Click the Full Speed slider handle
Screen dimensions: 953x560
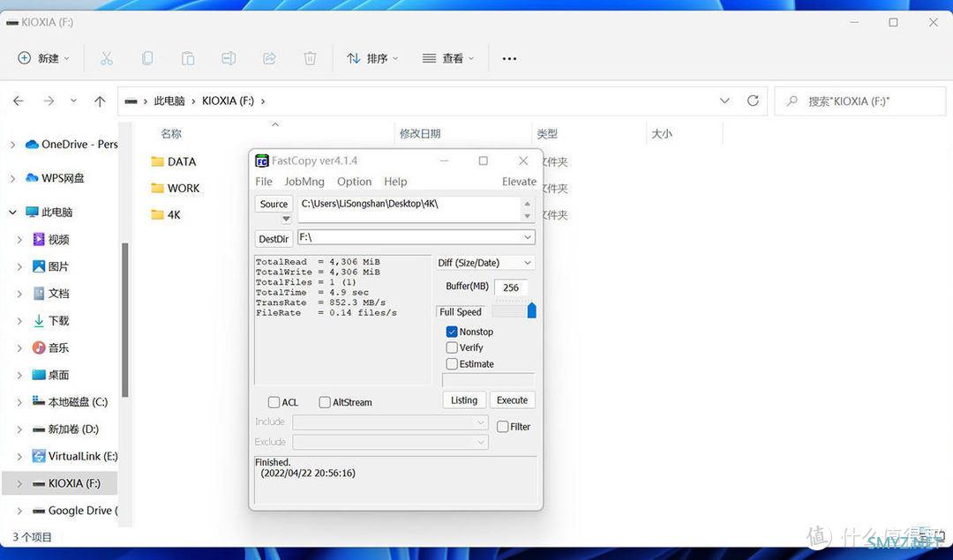[532, 310]
